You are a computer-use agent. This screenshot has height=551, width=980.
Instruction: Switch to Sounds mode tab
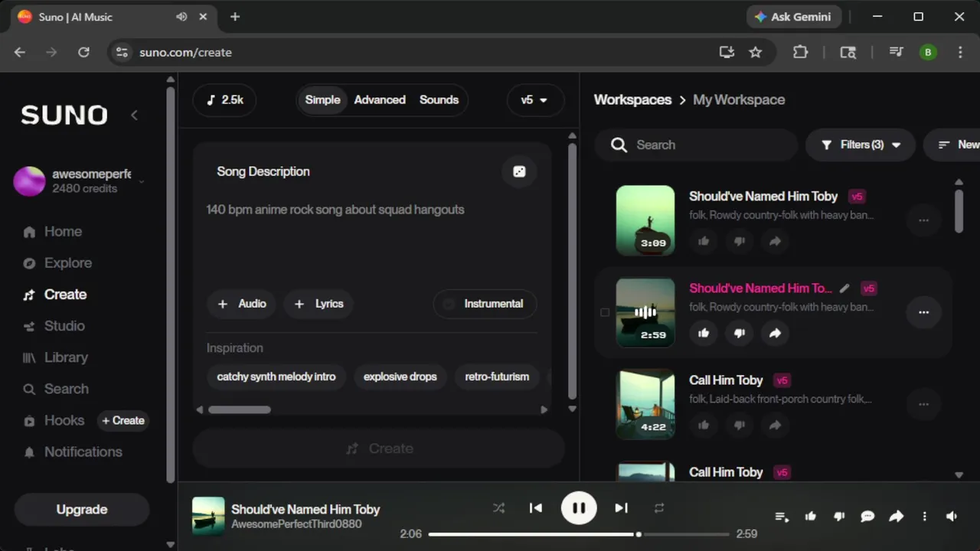[x=439, y=100]
